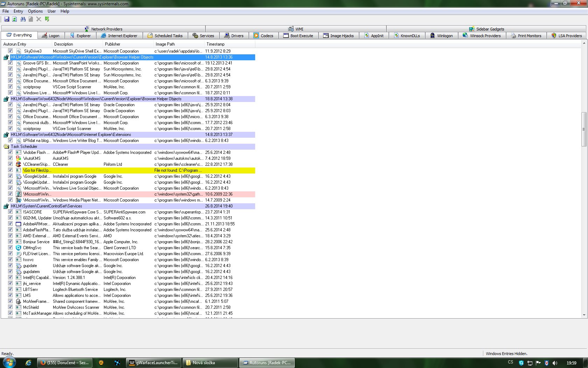Open the File menu

6,11
